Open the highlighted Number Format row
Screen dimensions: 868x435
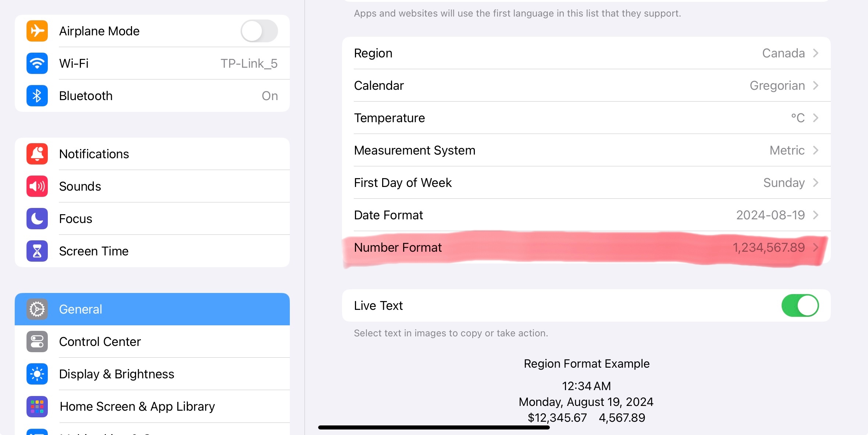[586, 247]
